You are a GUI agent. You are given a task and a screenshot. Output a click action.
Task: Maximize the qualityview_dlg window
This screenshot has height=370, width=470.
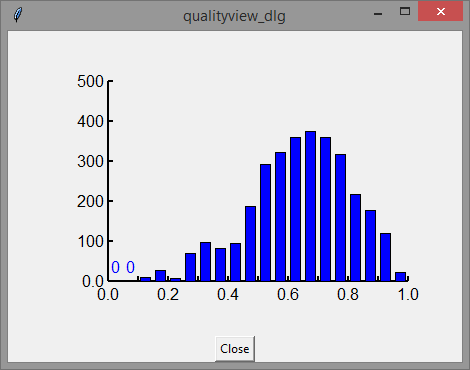(405, 12)
